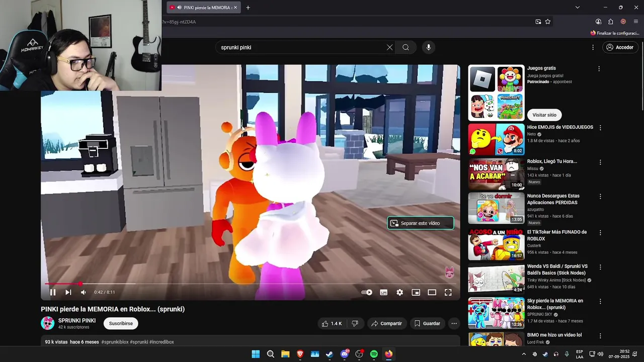The height and width of the screenshot is (362, 644).
Task: Clear the search box with the X
Action: [x=389, y=47]
